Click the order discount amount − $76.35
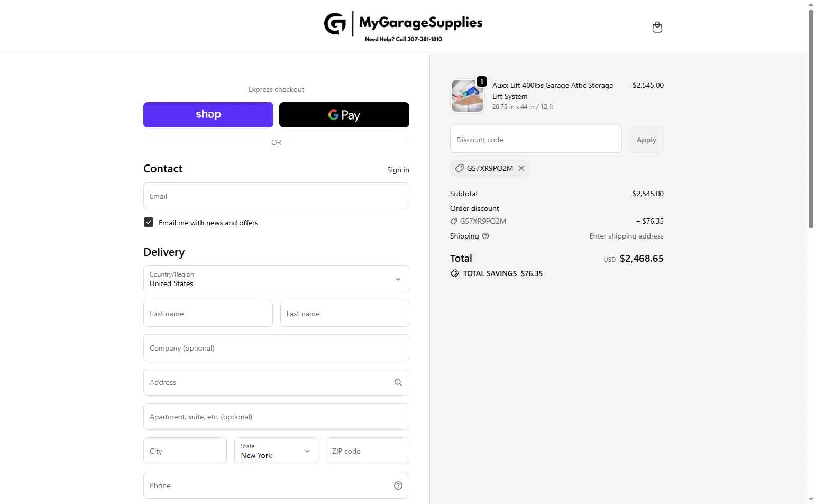815x504 pixels. pyautogui.click(x=649, y=221)
